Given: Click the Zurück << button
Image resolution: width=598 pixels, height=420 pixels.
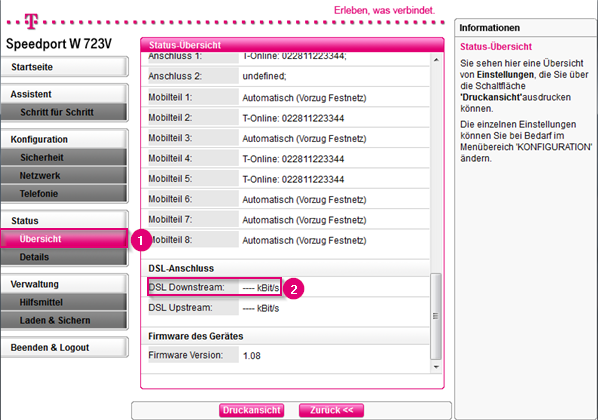Looking at the screenshot, I should click(331, 410).
